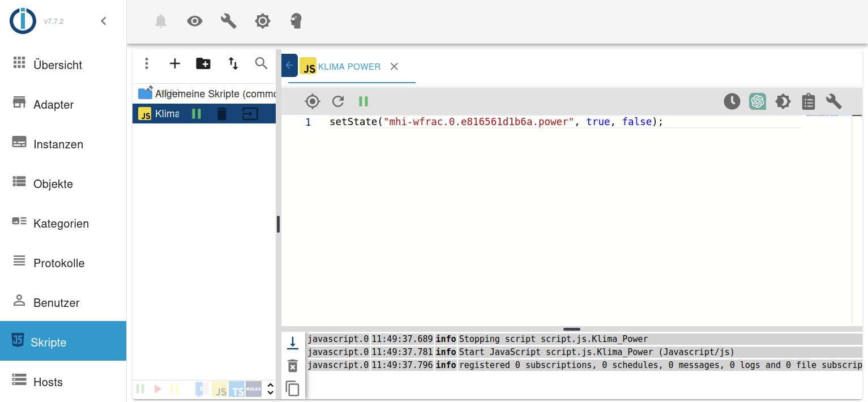Go to the Instanzen page
Image resolution: width=868 pixels, height=402 pixels.
58,144
